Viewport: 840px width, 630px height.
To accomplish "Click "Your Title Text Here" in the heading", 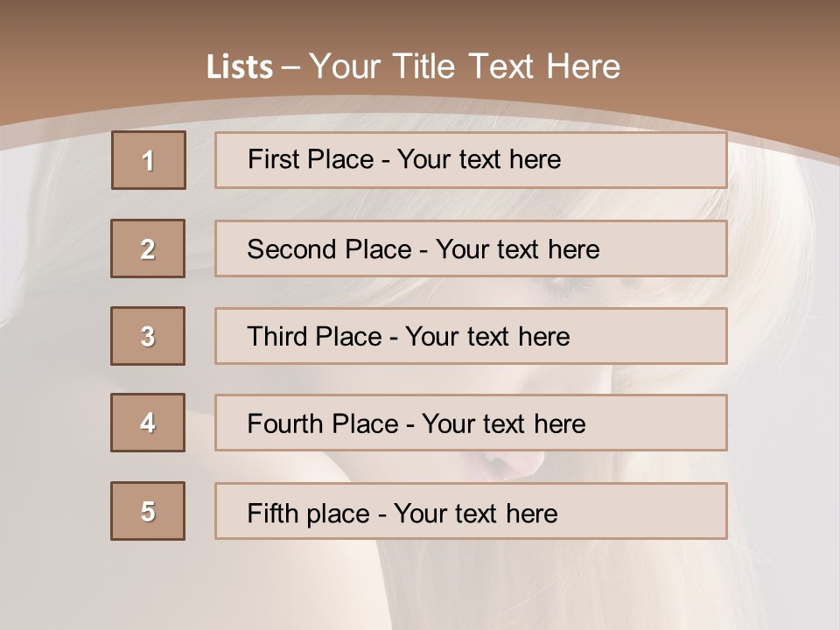I will click(x=465, y=66).
